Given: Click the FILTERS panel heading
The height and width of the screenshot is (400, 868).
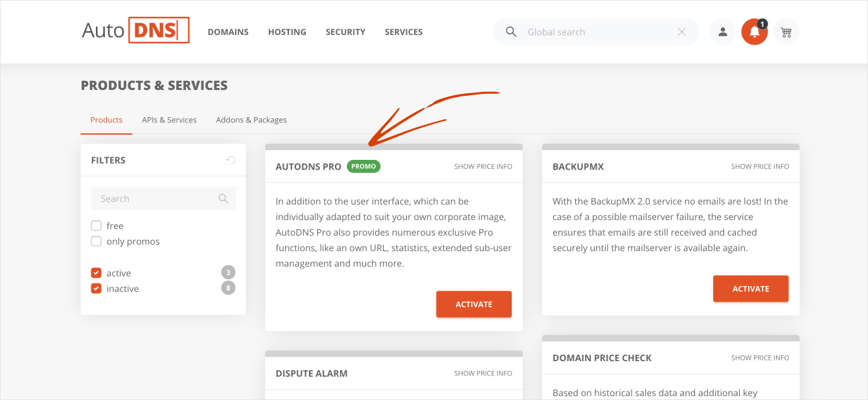Looking at the screenshot, I should (x=108, y=160).
